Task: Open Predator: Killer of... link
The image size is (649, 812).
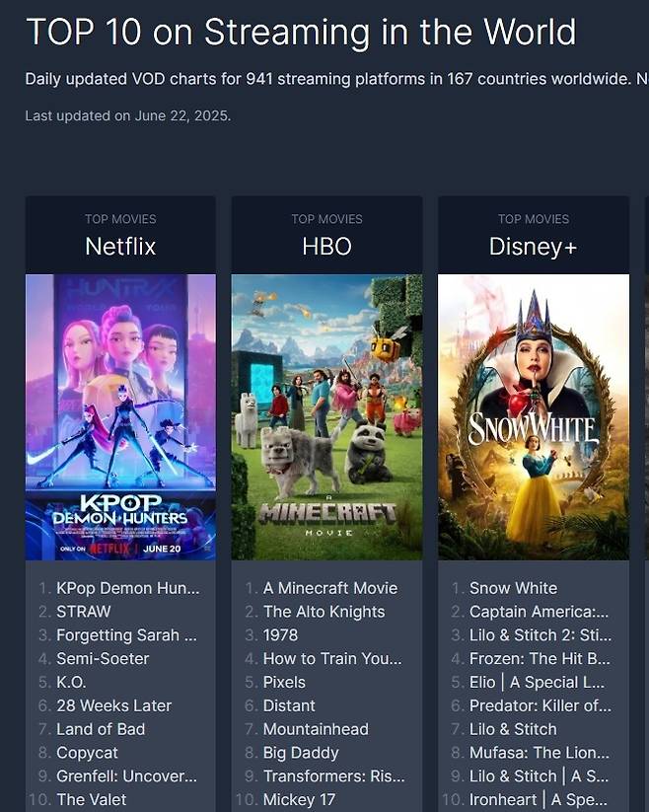Action: coord(540,705)
